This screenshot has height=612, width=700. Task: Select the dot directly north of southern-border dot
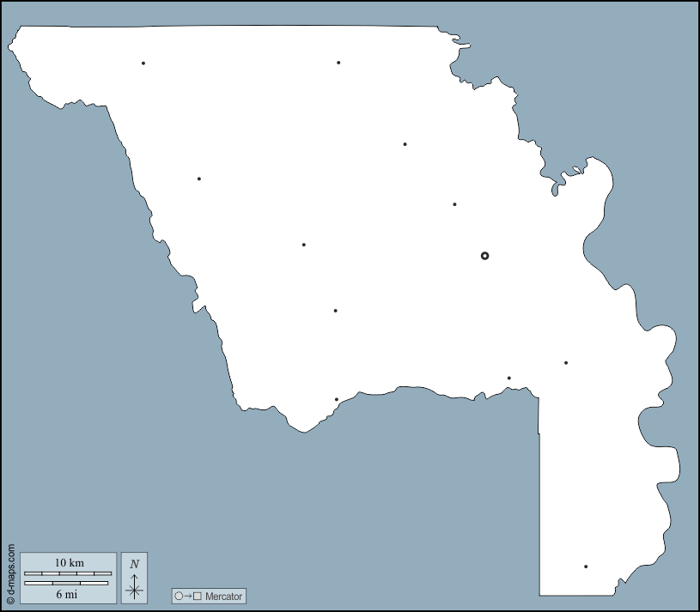[335, 311]
